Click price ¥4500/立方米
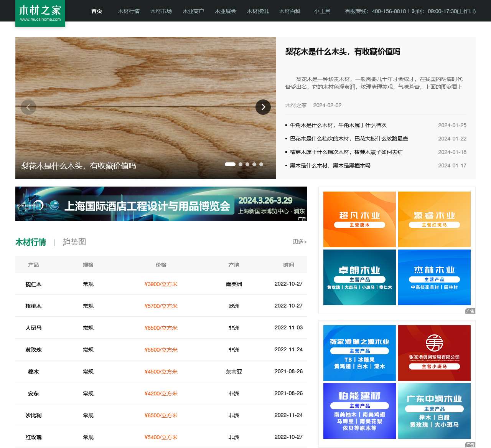This screenshot has width=491, height=448. 161,372
